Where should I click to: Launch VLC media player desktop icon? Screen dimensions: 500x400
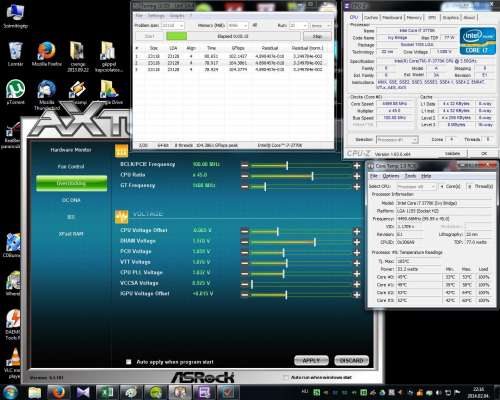[x=13, y=363]
